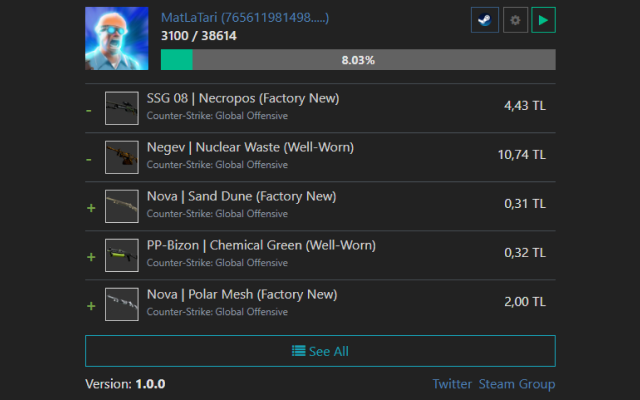This screenshot has height=400, width=640.
Task: Open the MatLaTari profile name link
Action: (245, 18)
